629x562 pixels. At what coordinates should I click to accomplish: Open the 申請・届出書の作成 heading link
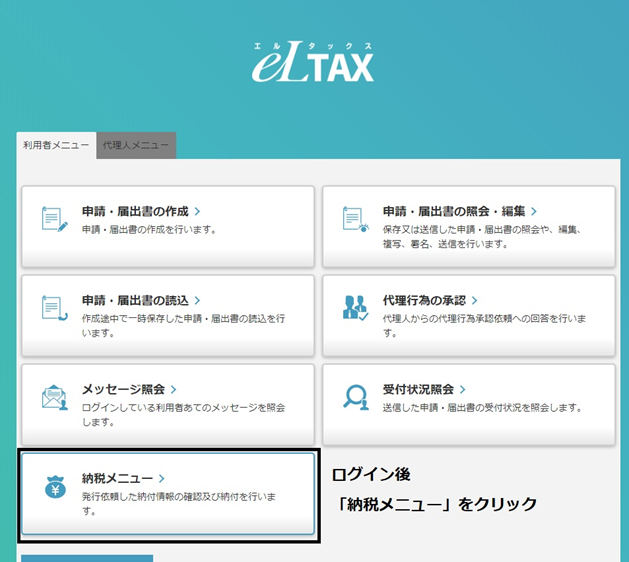pyautogui.click(x=135, y=211)
